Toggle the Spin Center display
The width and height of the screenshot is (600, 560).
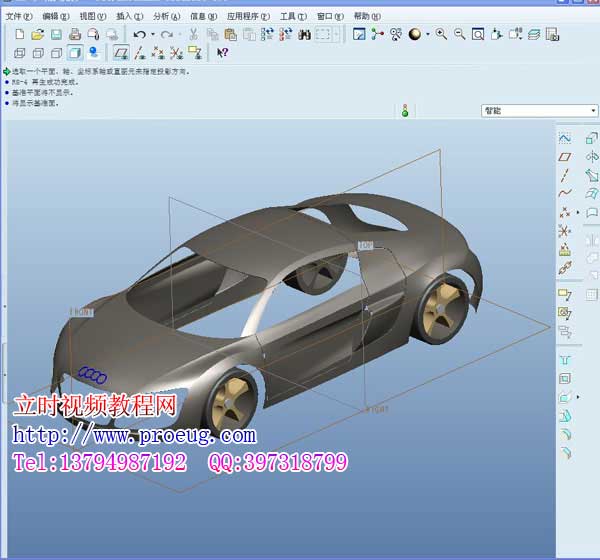[x=377, y=34]
